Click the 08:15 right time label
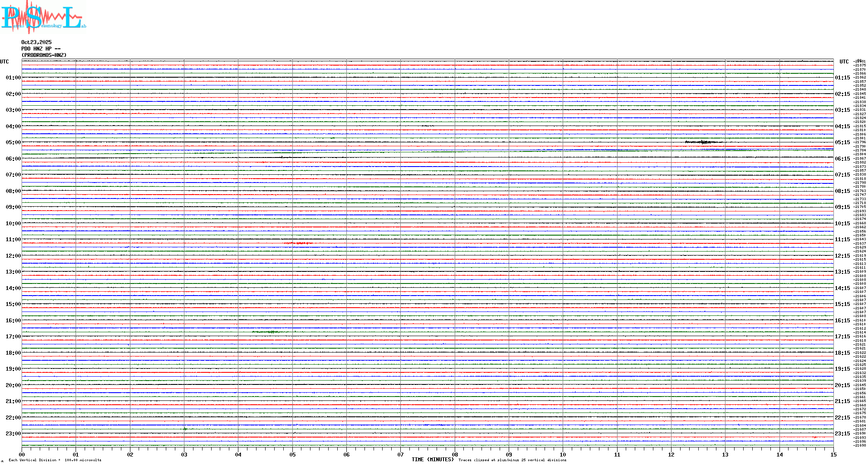This screenshot has width=868, height=466. click(842, 191)
